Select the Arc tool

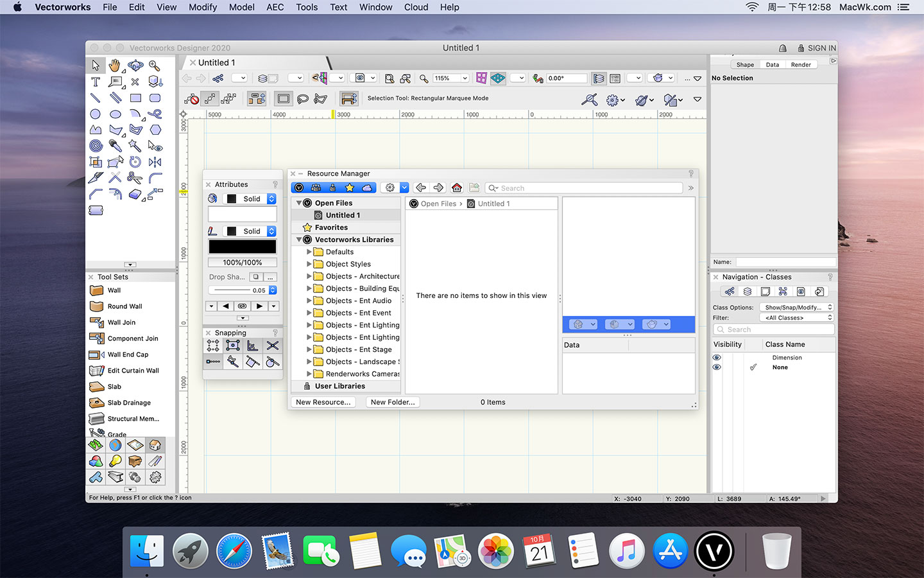click(135, 114)
